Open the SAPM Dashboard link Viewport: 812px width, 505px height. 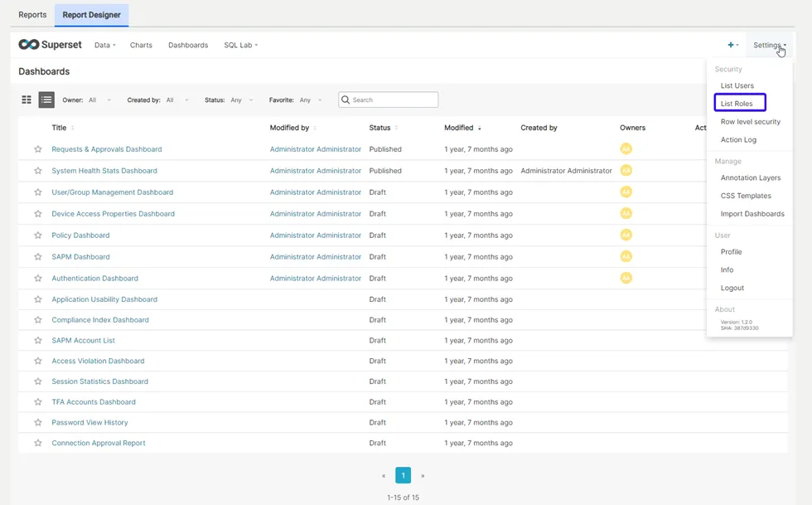tap(80, 257)
